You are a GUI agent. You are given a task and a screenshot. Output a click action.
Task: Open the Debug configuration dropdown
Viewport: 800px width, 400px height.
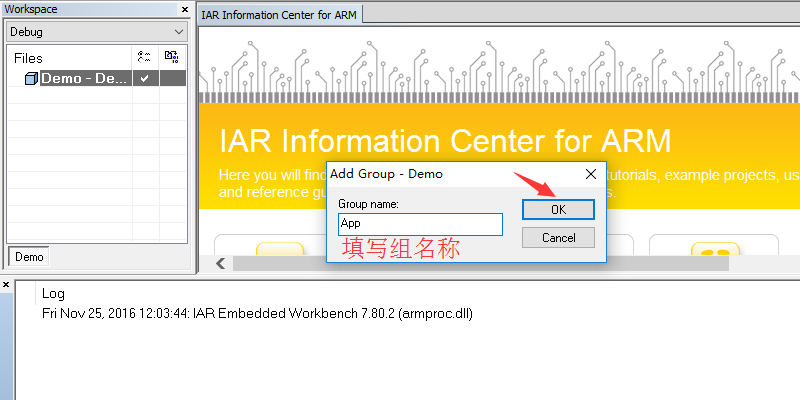point(97,32)
